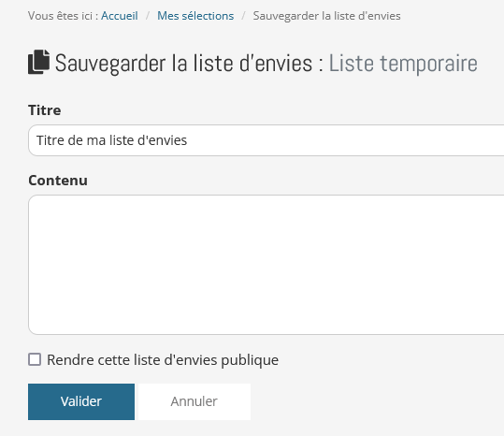Image resolution: width=504 pixels, height=436 pixels.
Task: Go to Mes sélections breadcrumb link
Action: tap(195, 16)
